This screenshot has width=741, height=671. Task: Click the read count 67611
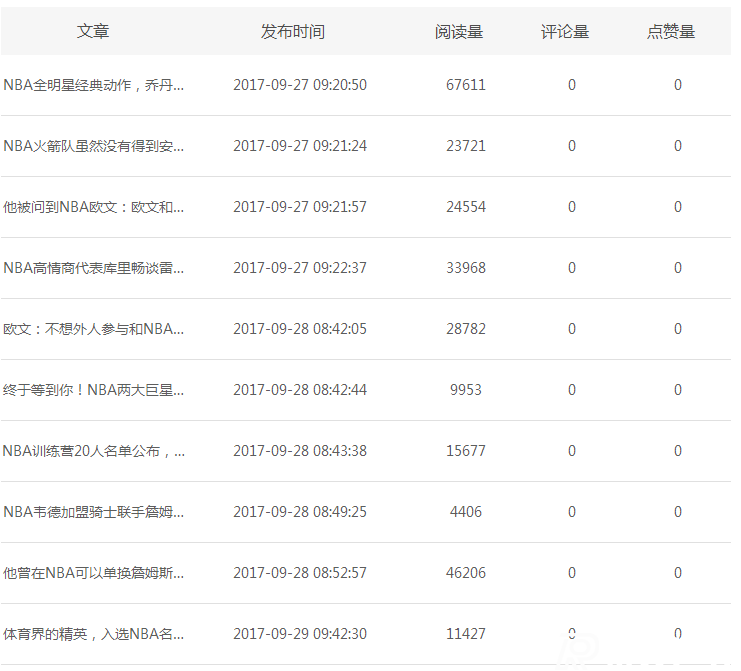[x=466, y=85]
